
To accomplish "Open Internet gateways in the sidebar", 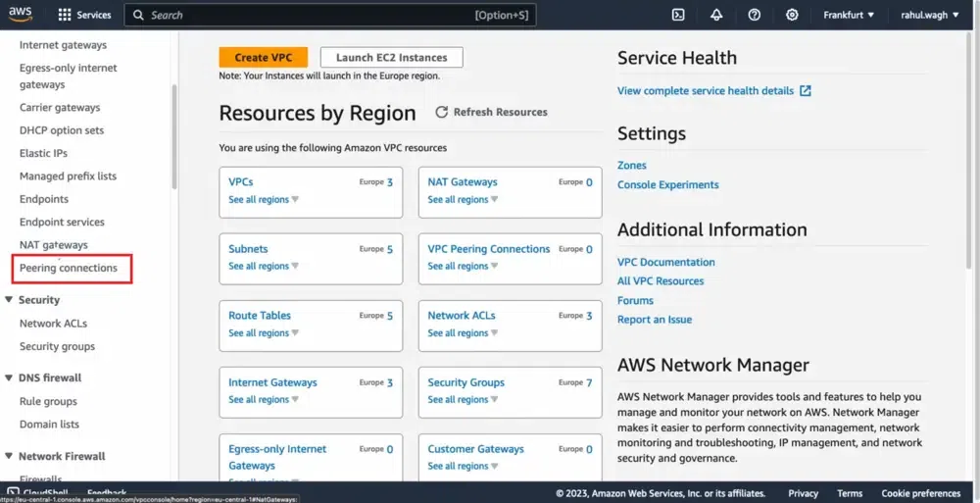I will [x=63, y=45].
